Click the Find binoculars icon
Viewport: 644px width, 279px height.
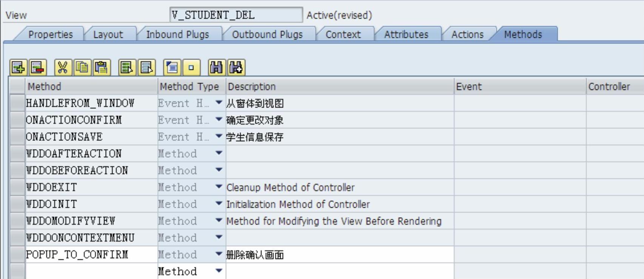pyautogui.click(x=217, y=68)
